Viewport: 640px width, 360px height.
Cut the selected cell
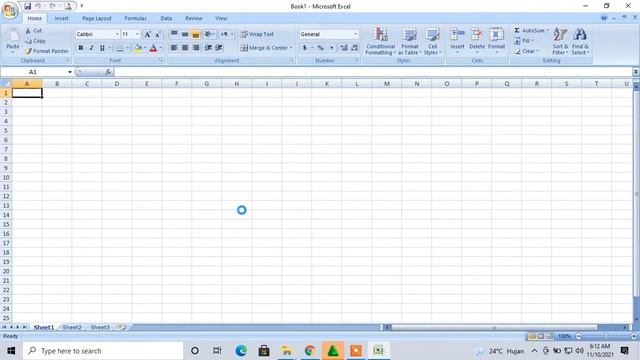[33, 31]
